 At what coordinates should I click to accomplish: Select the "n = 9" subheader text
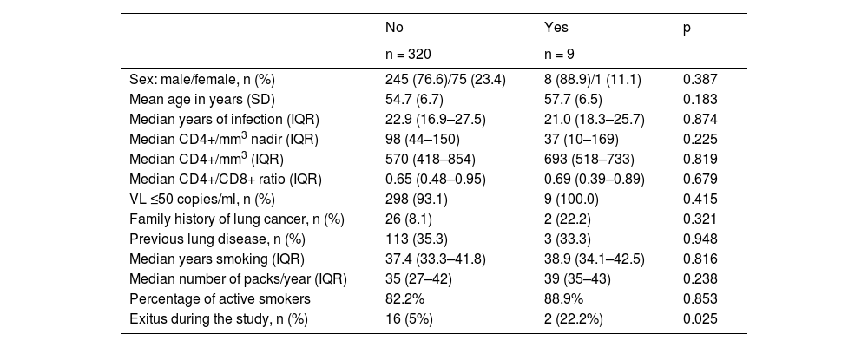(x=559, y=54)
